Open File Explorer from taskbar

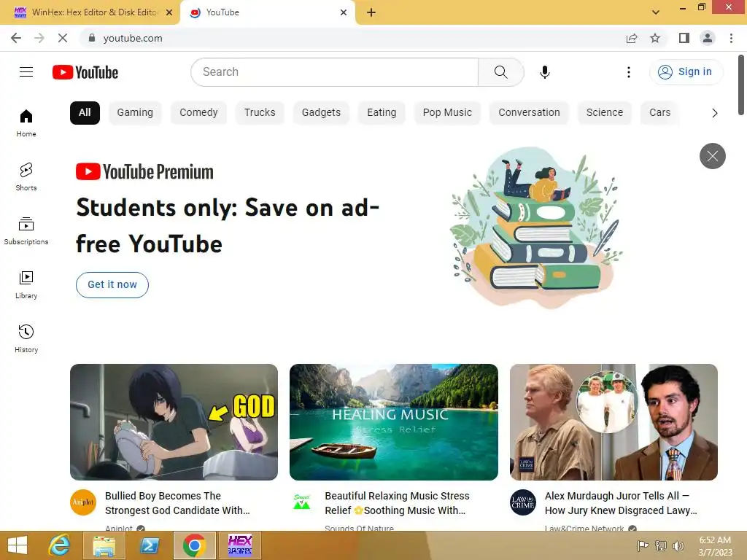pos(104,545)
